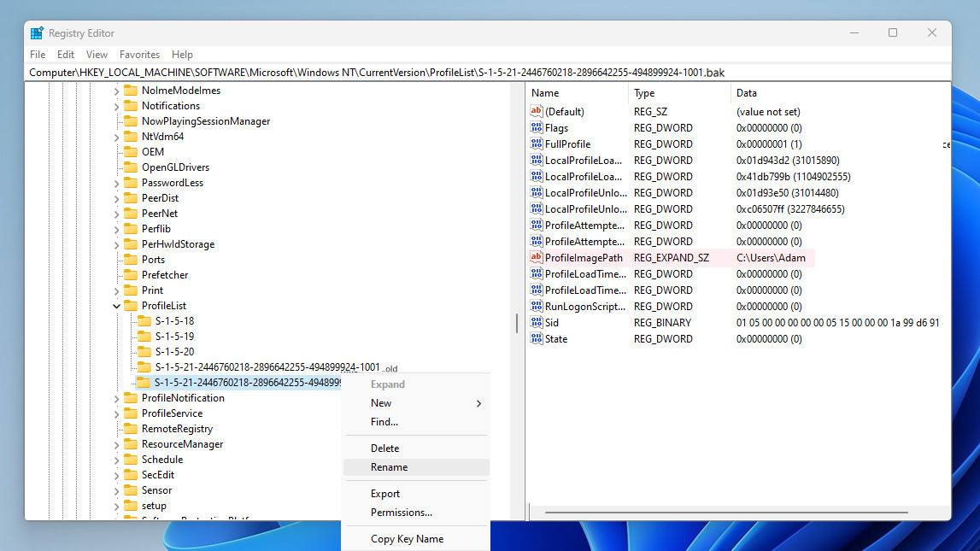This screenshot has width=980, height=551.
Task: Click the Prefetcher folder icon
Action: coord(131,275)
